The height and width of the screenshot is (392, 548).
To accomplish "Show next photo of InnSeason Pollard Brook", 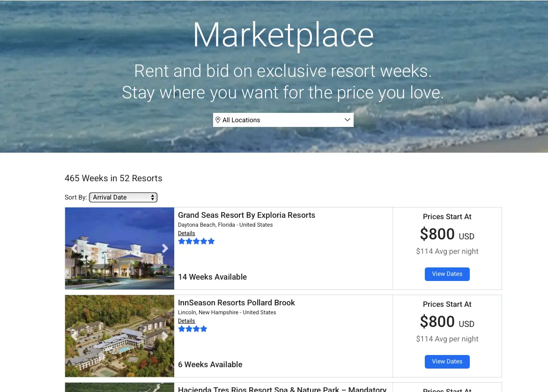I will pyautogui.click(x=165, y=336).
